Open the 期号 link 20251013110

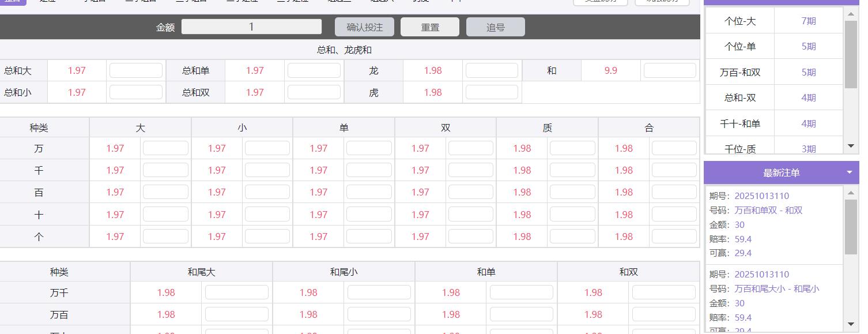tap(761, 196)
